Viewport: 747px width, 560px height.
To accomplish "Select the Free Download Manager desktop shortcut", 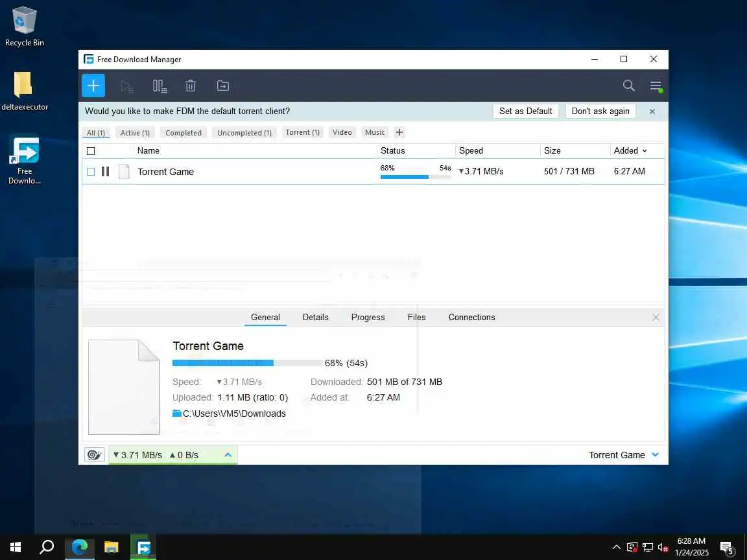I will click(x=24, y=161).
